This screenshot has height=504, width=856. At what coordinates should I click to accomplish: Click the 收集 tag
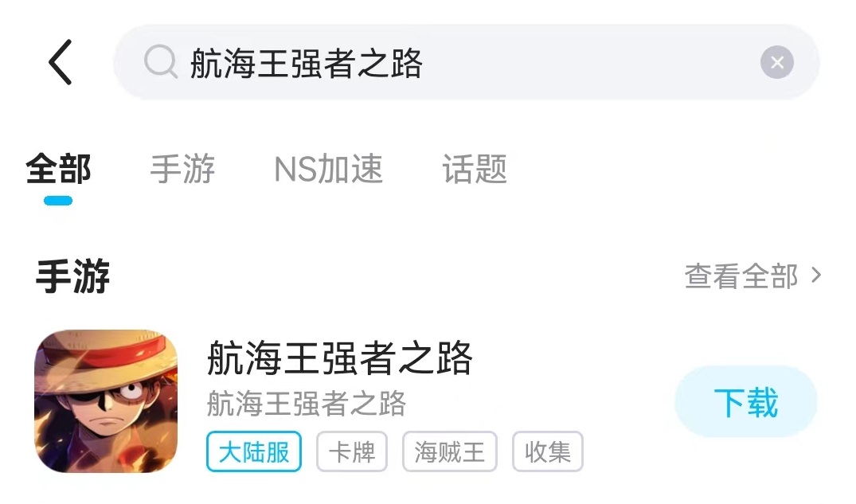pyautogui.click(x=548, y=452)
